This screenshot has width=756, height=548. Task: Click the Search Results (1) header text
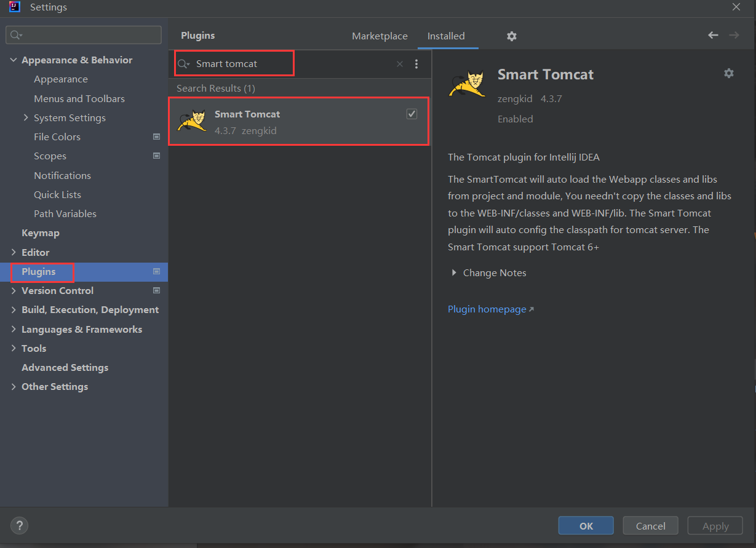click(216, 89)
